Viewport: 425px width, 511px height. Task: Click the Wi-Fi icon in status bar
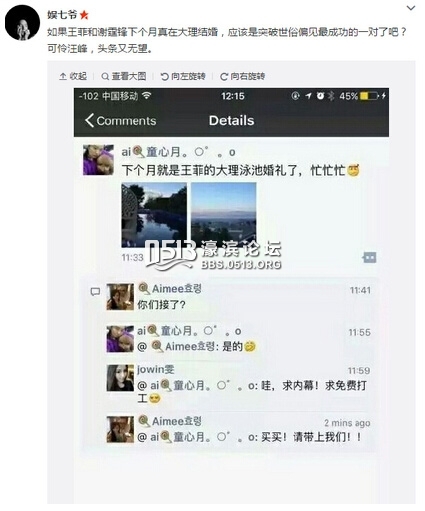point(146,96)
